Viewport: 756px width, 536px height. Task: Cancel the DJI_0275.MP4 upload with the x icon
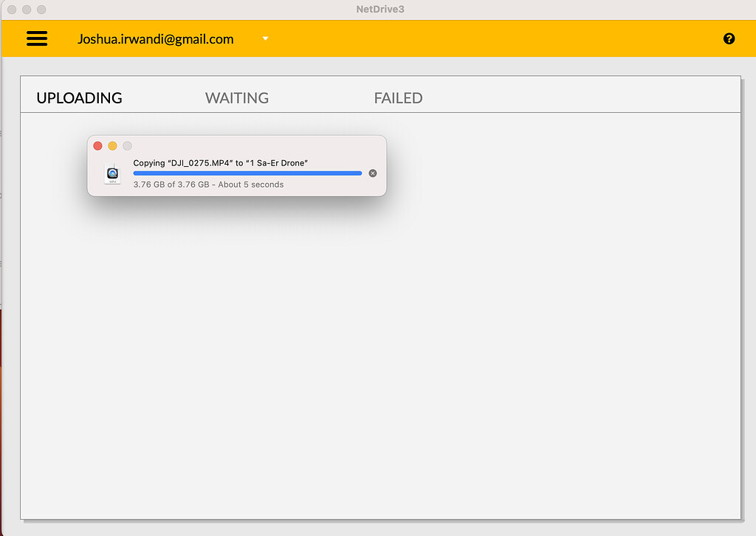pos(372,173)
